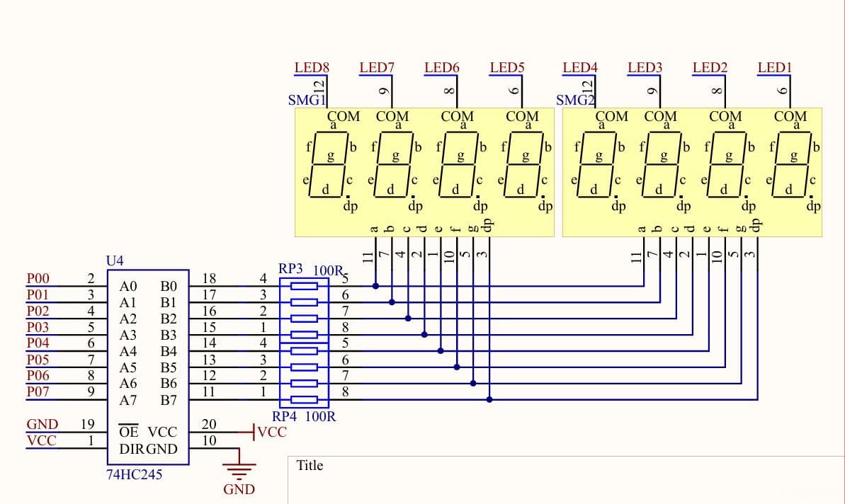Click the LED5 net label
The height and width of the screenshot is (504, 845).
coord(507,68)
